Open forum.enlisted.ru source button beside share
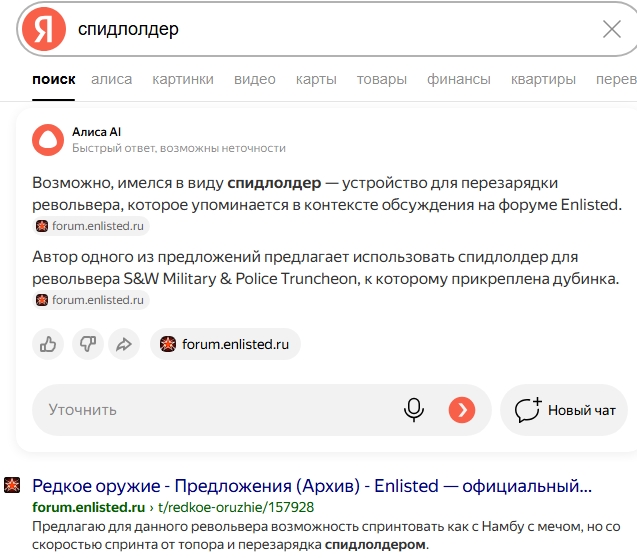637x558 pixels. pos(225,344)
